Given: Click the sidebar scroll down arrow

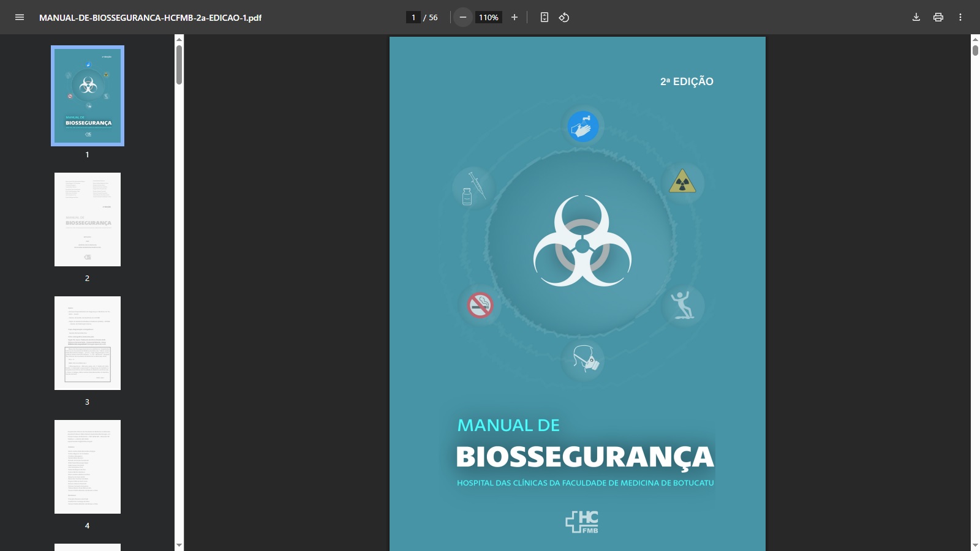Looking at the screenshot, I should point(179,545).
